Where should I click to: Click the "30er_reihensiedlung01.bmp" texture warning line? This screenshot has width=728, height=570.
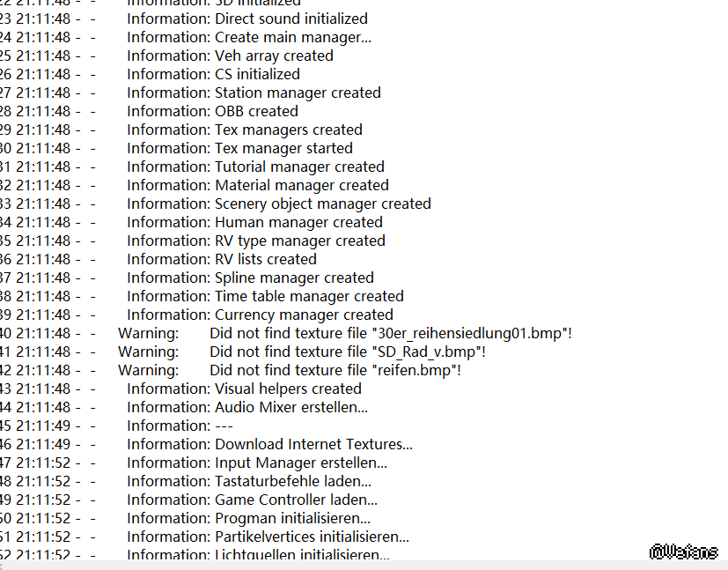click(x=391, y=333)
